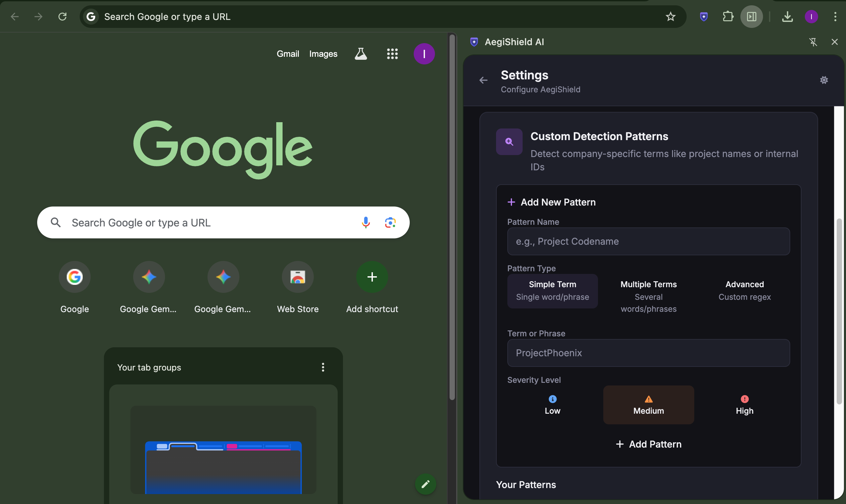Viewport: 846px width, 504px height.
Task: Choose the Advanced custom regex type
Action: pyautogui.click(x=744, y=291)
